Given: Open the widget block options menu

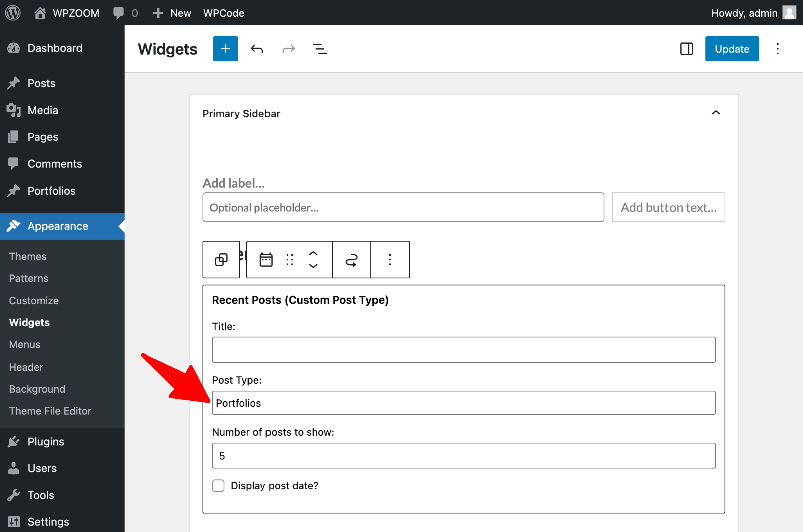Looking at the screenshot, I should point(390,259).
